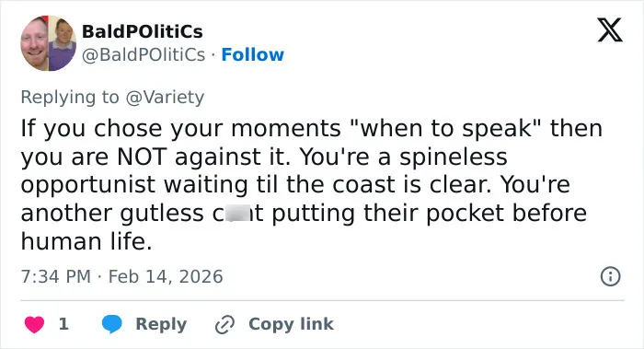
Task: Select the Copy link text
Action: (291, 324)
